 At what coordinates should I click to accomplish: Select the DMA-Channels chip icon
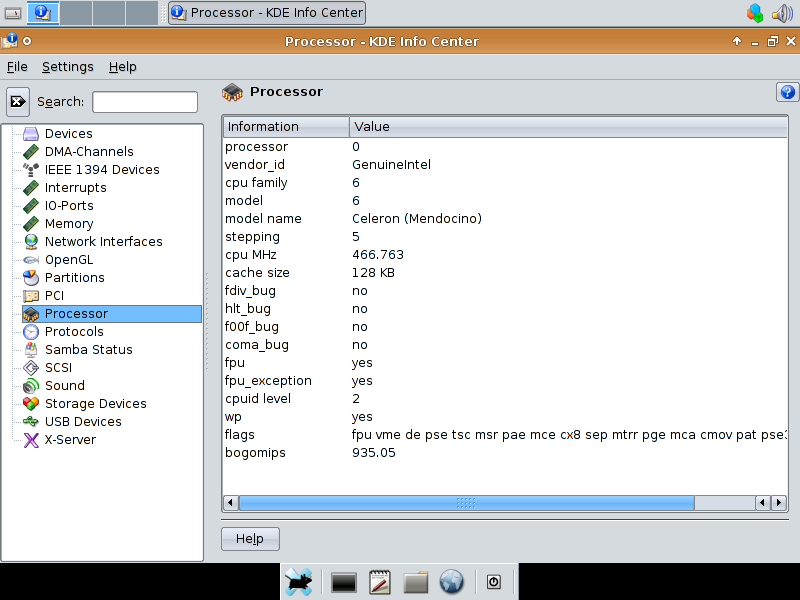coord(31,152)
